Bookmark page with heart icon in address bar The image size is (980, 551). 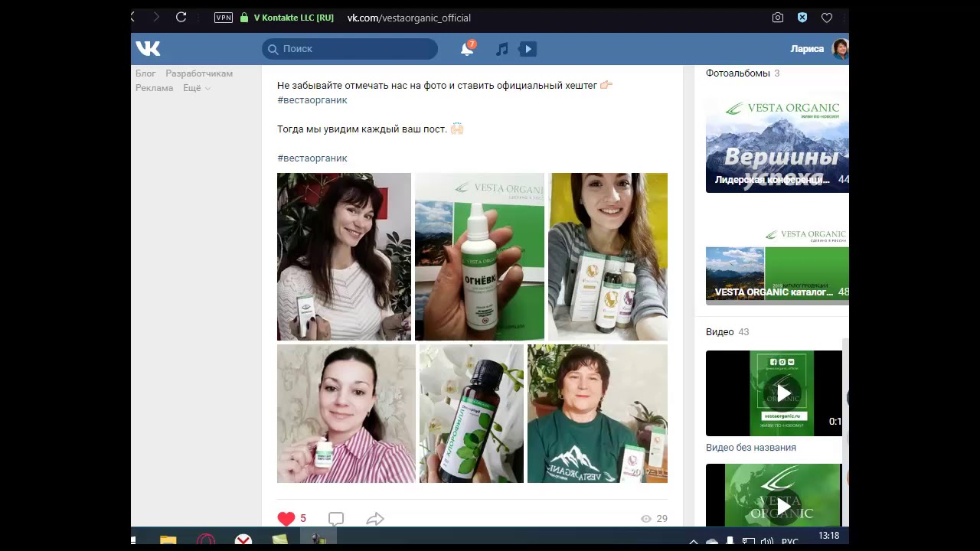coord(827,18)
